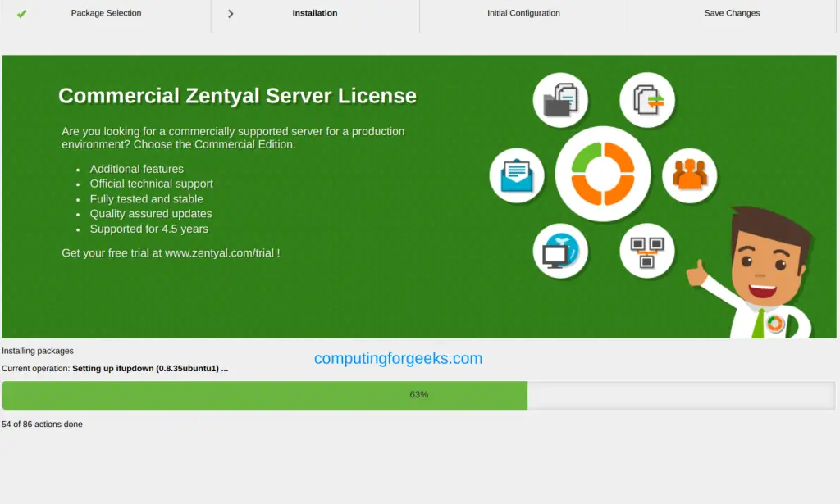840x504 pixels.
Task: Click 'Setting up ifupdown (0.8.35ubuntu1)' operation text
Action: (150, 369)
